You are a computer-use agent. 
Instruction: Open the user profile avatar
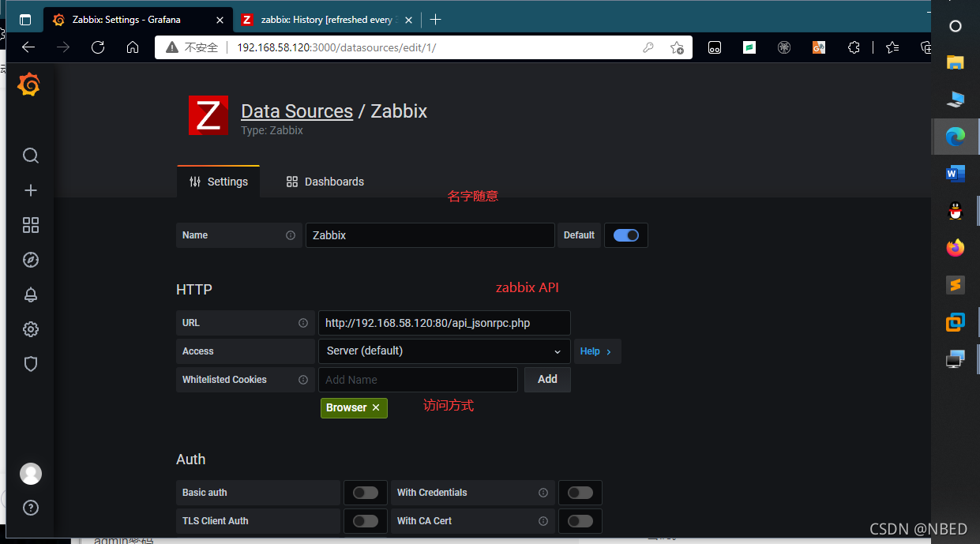click(31, 474)
